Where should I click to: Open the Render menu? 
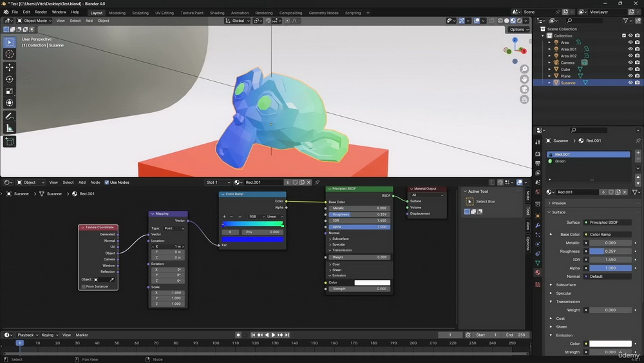click(x=41, y=12)
